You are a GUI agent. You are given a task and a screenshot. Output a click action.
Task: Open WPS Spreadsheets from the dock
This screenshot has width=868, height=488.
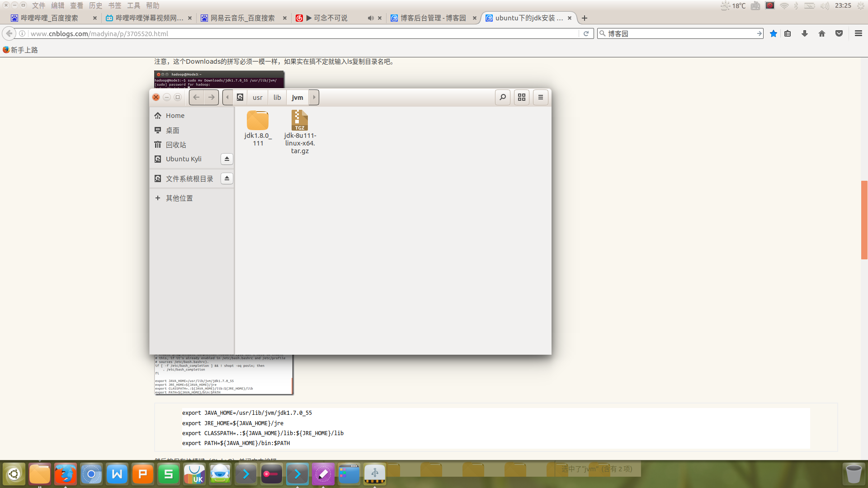[x=169, y=474]
